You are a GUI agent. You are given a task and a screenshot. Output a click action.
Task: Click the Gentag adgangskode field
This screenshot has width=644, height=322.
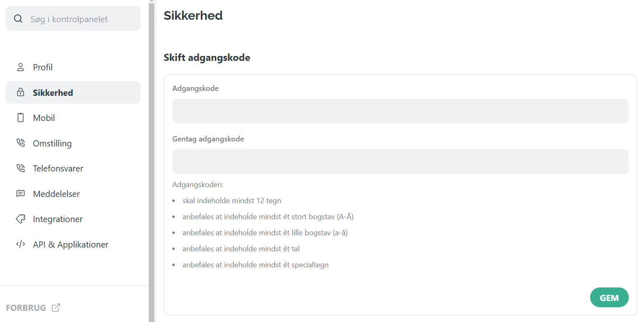(x=400, y=161)
